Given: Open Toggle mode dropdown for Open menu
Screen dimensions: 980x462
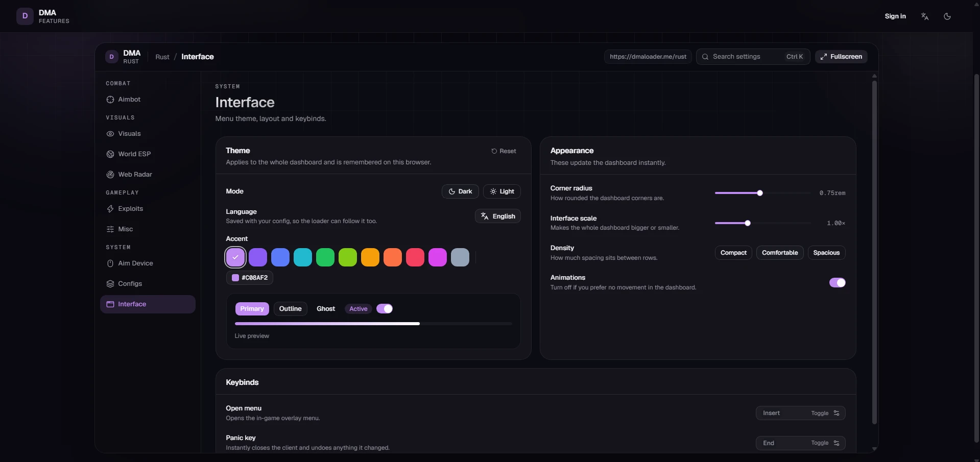Looking at the screenshot, I should click(825, 413).
